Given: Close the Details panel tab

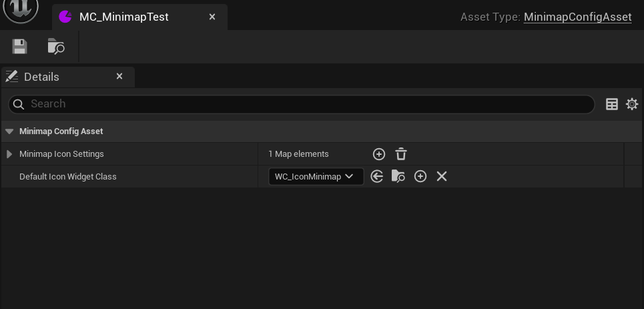Looking at the screenshot, I should pos(119,77).
